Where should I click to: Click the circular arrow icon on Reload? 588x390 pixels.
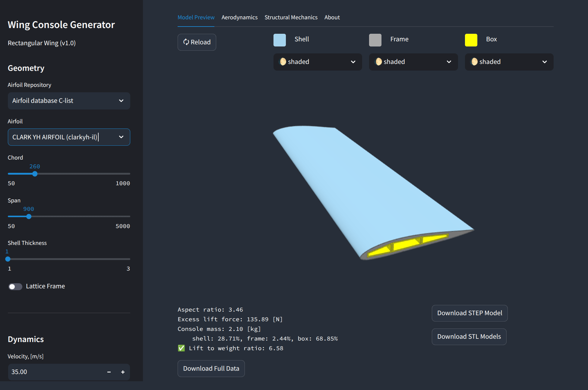click(186, 42)
